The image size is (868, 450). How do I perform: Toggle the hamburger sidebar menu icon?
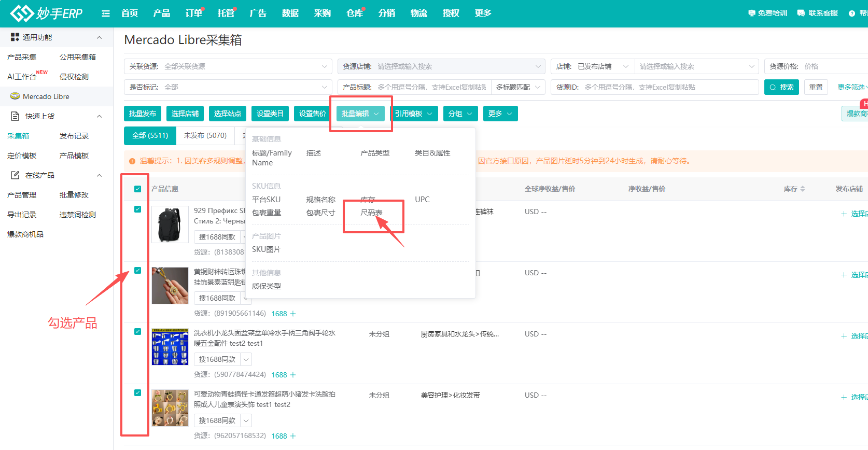[106, 13]
